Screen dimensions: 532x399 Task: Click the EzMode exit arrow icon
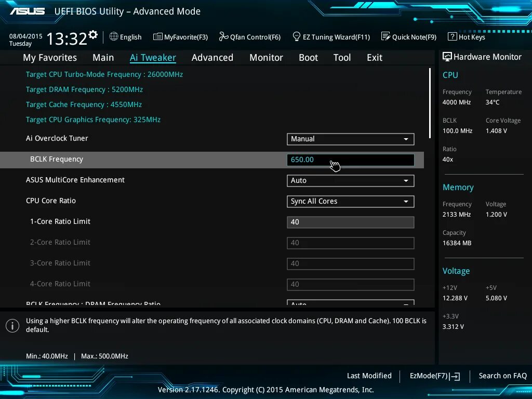click(455, 376)
